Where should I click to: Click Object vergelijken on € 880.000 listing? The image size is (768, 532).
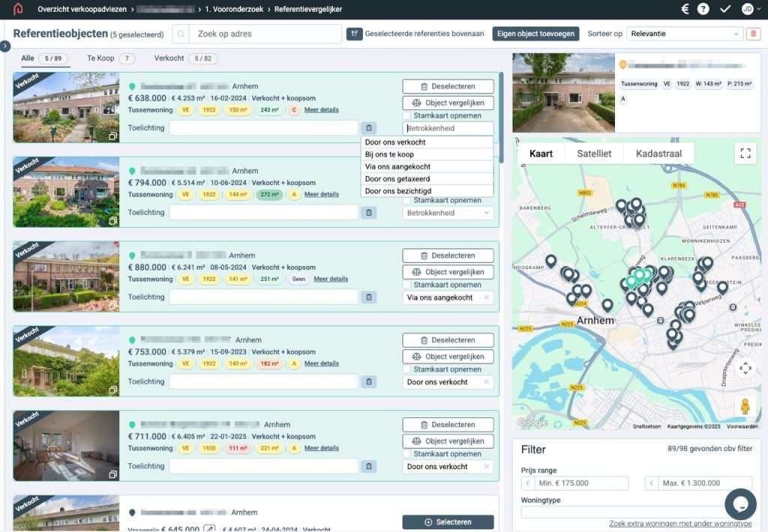(x=448, y=272)
